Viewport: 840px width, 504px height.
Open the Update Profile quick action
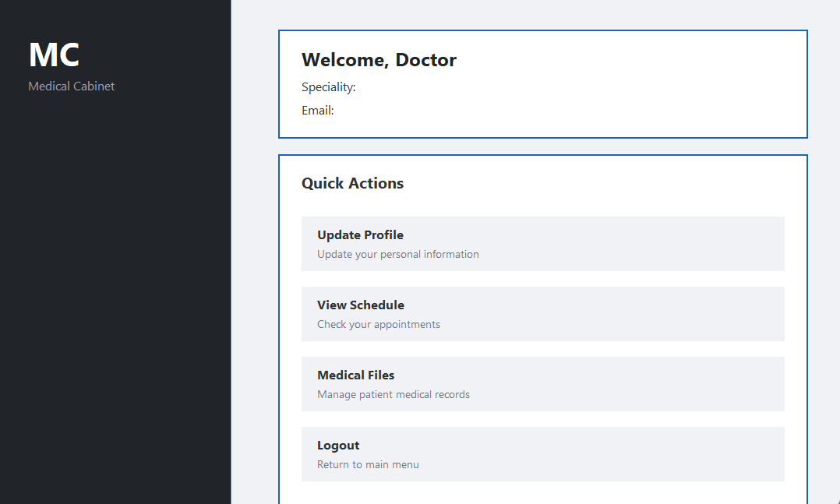pyautogui.click(x=542, y=244)
